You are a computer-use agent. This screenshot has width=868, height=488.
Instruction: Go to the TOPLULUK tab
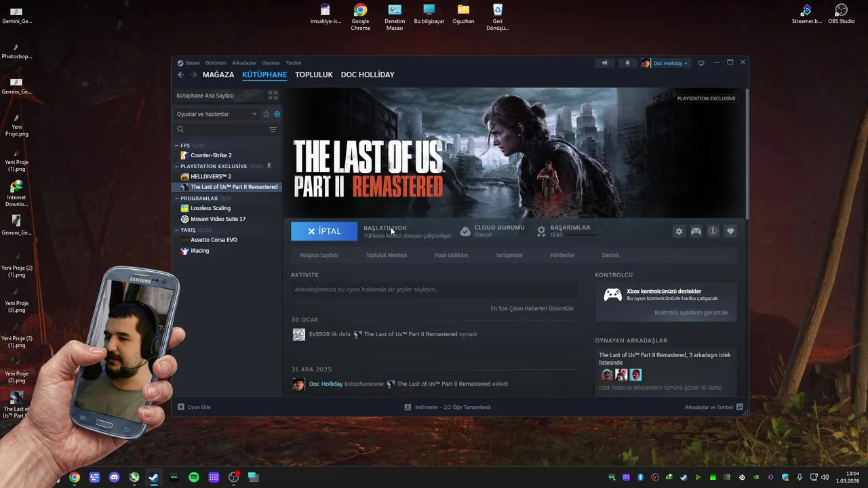pyautogui.click(x=314, y=75)
